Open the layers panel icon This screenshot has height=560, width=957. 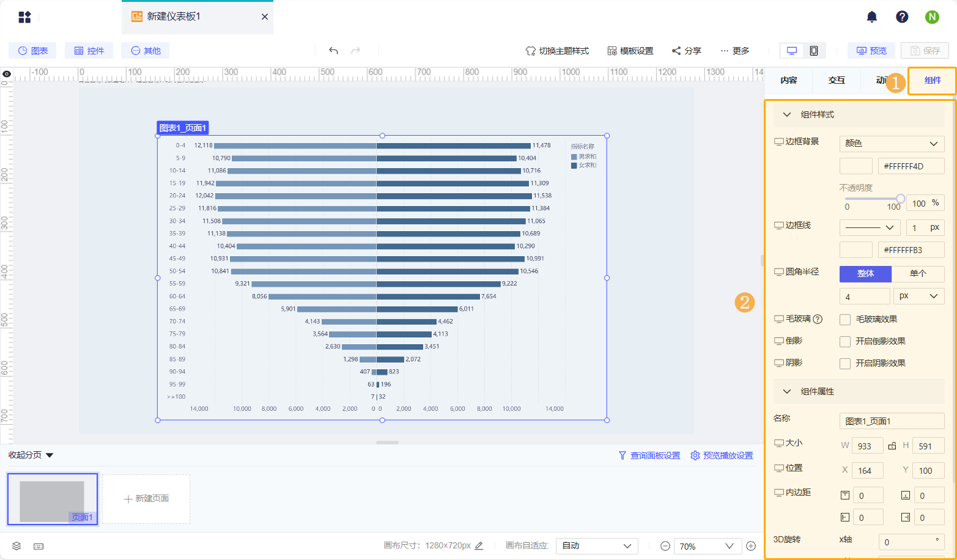click(x=17, y=546)
